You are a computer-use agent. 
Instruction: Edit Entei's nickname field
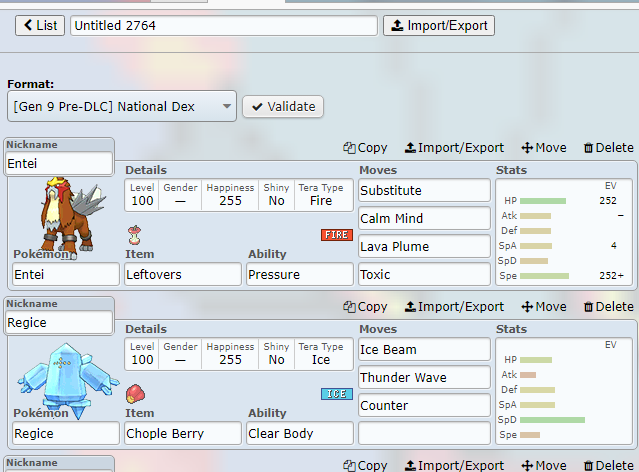(x=59, y=163)
